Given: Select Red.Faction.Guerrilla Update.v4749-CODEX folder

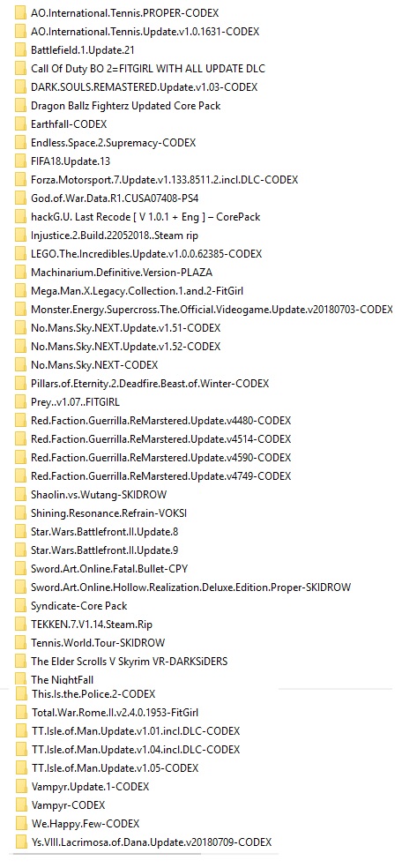Looking at the screenshot, I should [x=161, y=476].
